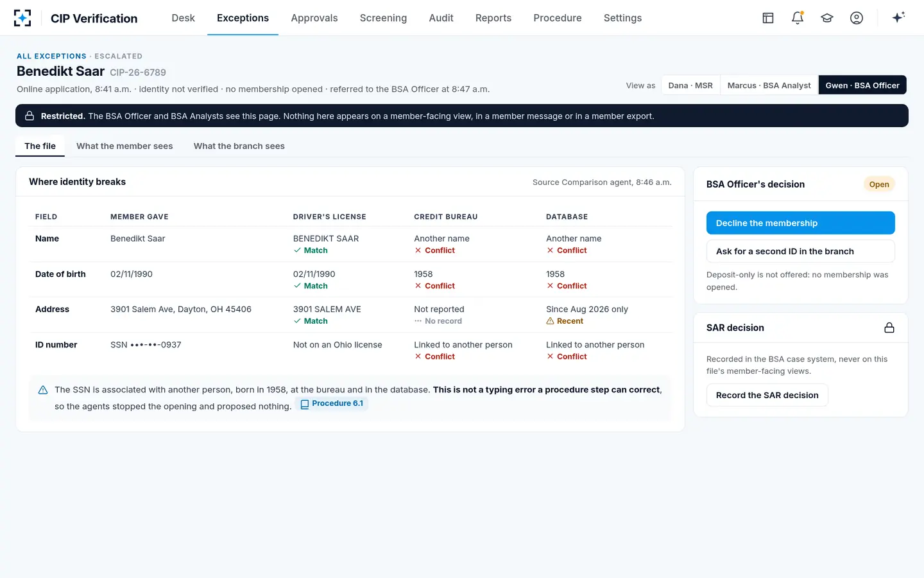Go to the Exceptions section
This screenshot has height=578, width=924.
tap(243, 18)
